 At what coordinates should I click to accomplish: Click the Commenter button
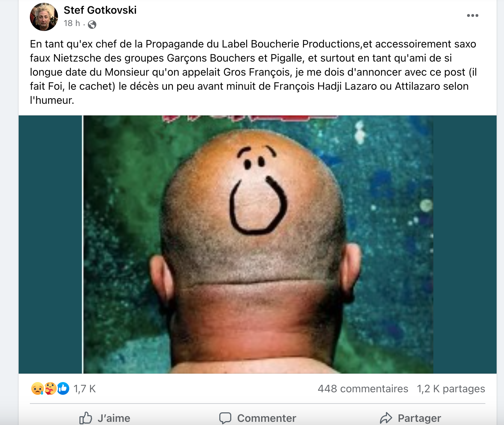click(x=258, y=418)
